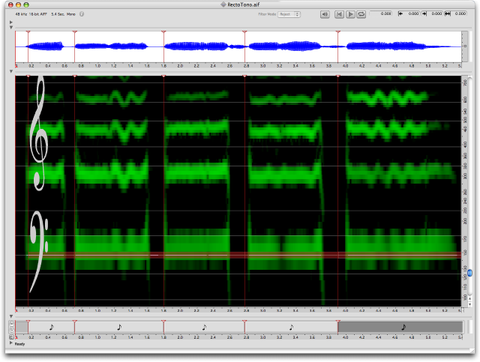480x362 pixels.
Task: Collapse the waveform view disclosure triangle
Action: [11, 27]
